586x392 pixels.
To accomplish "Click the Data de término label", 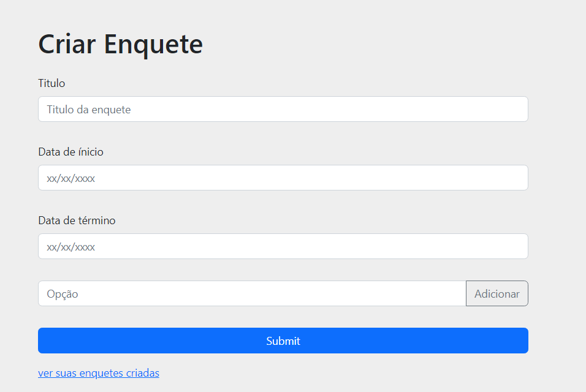I will [77, 221].
